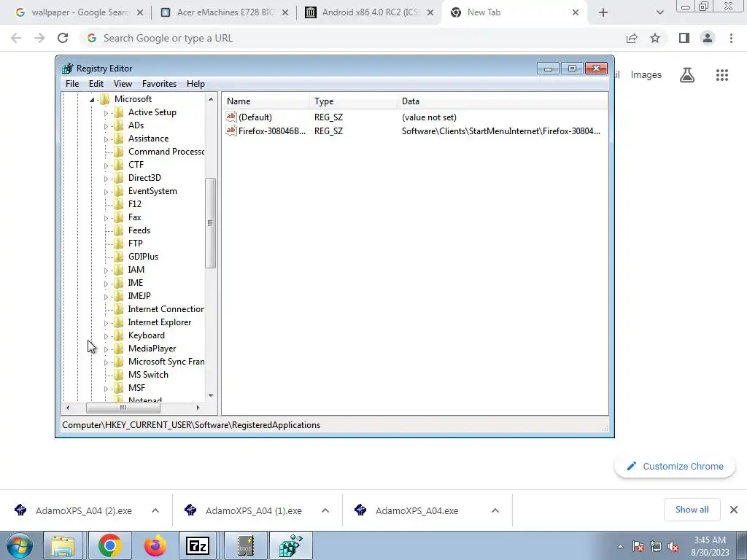
Task: Open the Edit menu in Registry Editor
Action: pos(96,83)
